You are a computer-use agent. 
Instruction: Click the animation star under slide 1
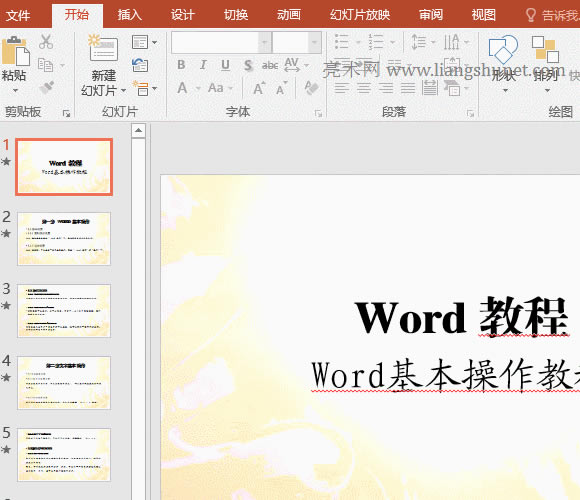coord(6,161)
